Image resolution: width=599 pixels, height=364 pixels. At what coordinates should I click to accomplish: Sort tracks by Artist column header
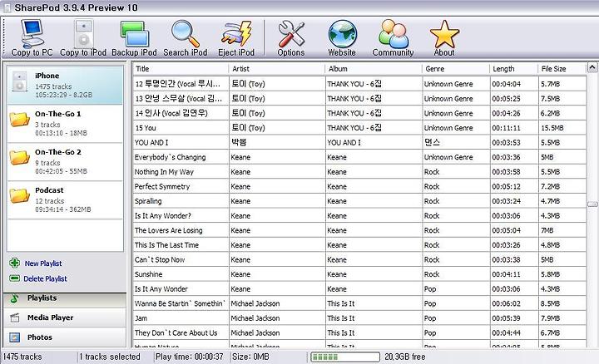[277, 69]
